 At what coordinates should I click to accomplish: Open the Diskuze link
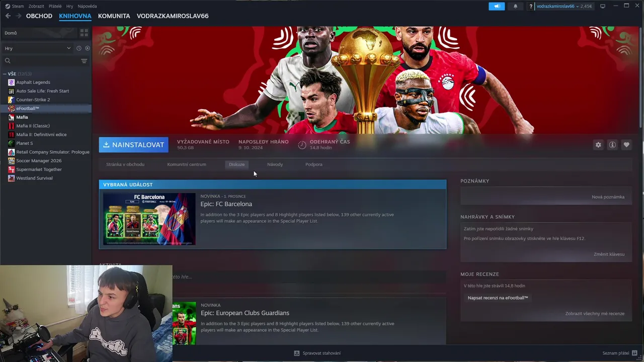(236, 164)
